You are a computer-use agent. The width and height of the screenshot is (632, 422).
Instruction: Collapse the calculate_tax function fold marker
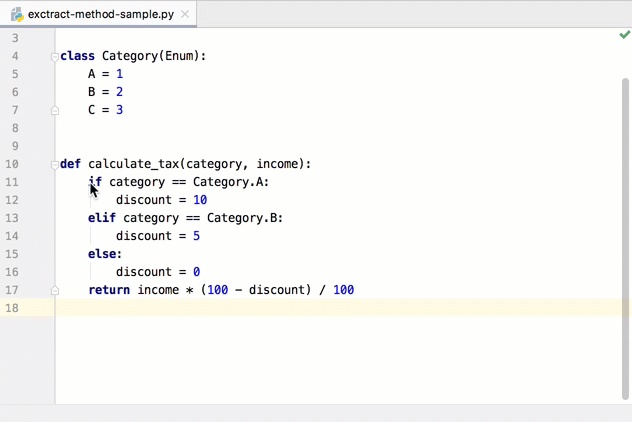[55, 165]
